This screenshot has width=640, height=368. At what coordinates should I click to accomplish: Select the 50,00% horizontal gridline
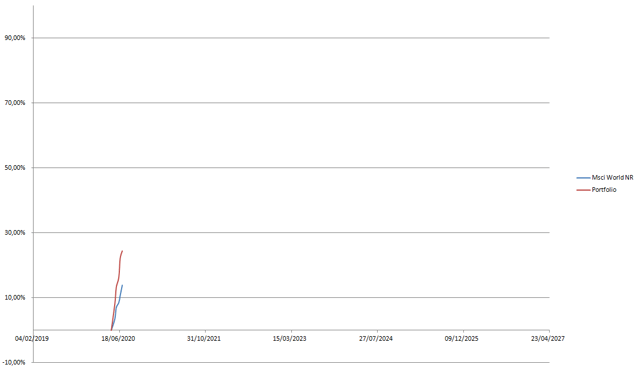(x=291, y=168)
